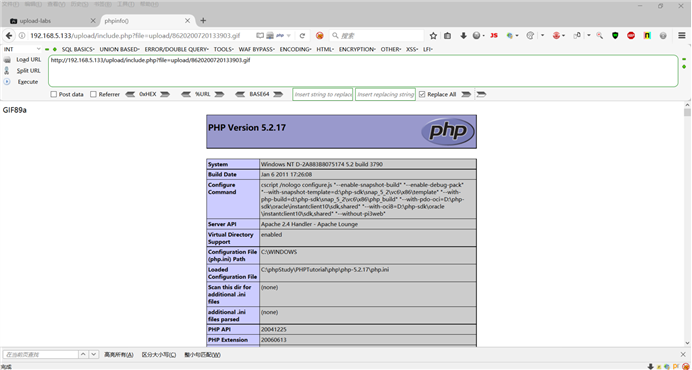The image size is (692, 370).
Task: Click the BASE64 label button
Action: pyautogui.click(x=259, y=94)
